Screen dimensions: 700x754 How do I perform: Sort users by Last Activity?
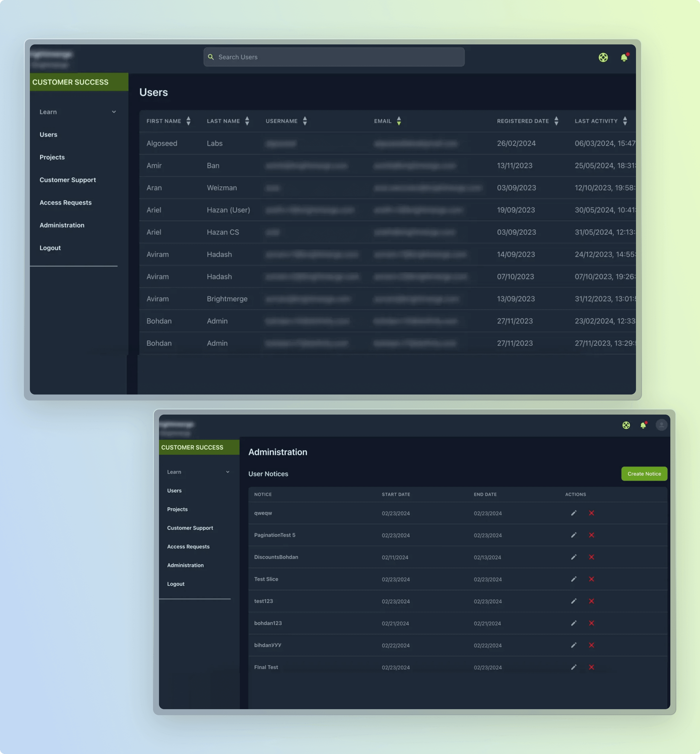click(x=625, y=121)
